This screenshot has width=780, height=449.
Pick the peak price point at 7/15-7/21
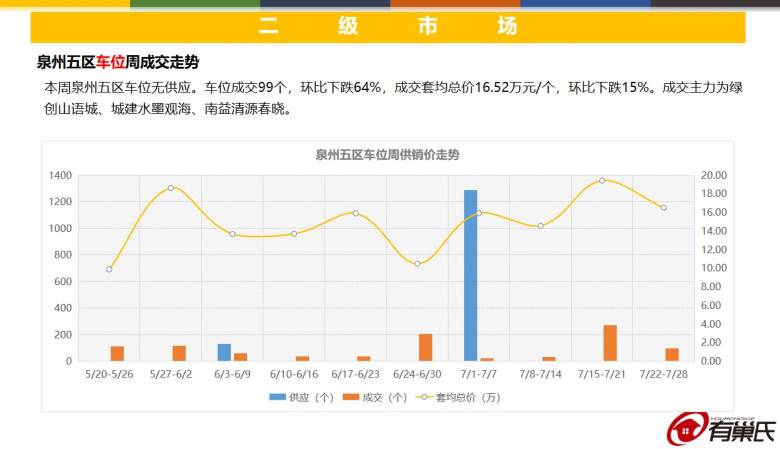tap(602, 180)
